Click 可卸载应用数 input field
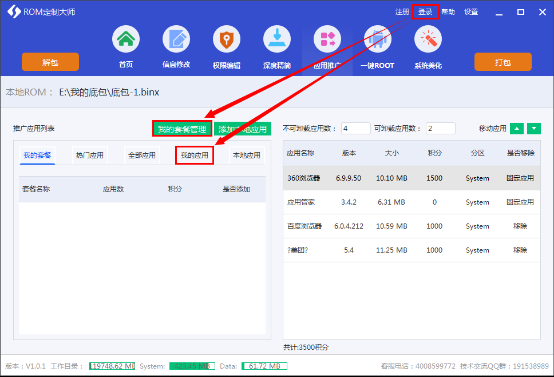The width and height of the screenshot is (554, 377). 441,129
